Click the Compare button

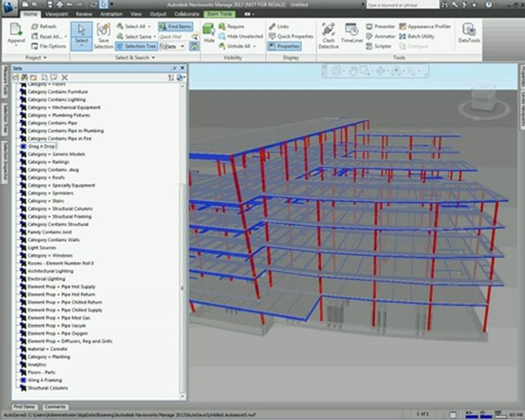pos(414,46)
